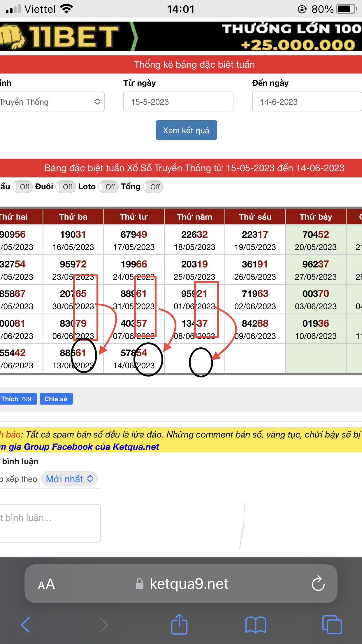Click the result 67949 on 17/05/2023
Viewport: 362px width, 644px height.
click(134, 234)
